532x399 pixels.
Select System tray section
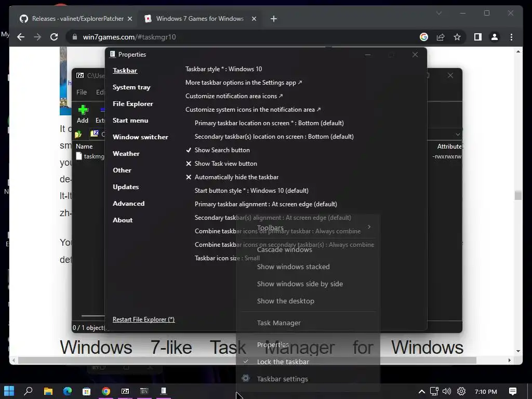(131, 87)
